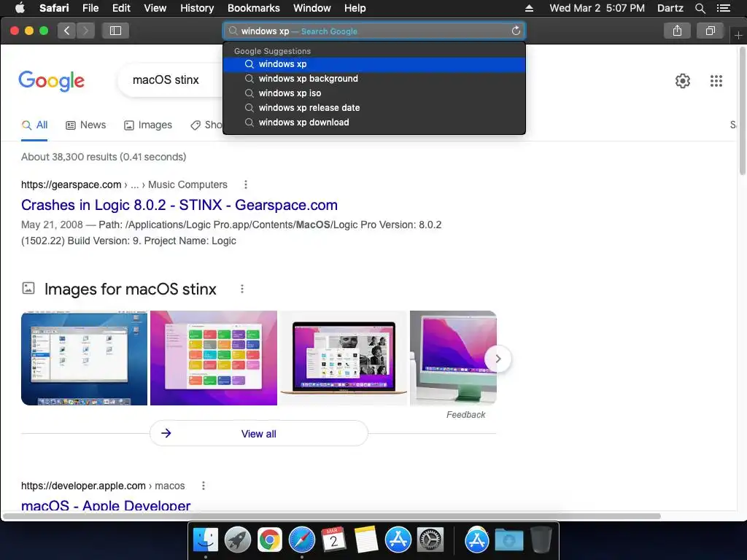This screenshot has width=747, height=560.
Task: Open Google settings gear
Action: click(x=683, y=81)
